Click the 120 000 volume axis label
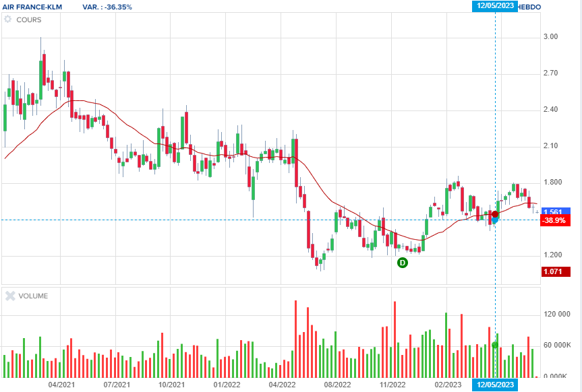582x392 pixels. [x=557, y=314]
